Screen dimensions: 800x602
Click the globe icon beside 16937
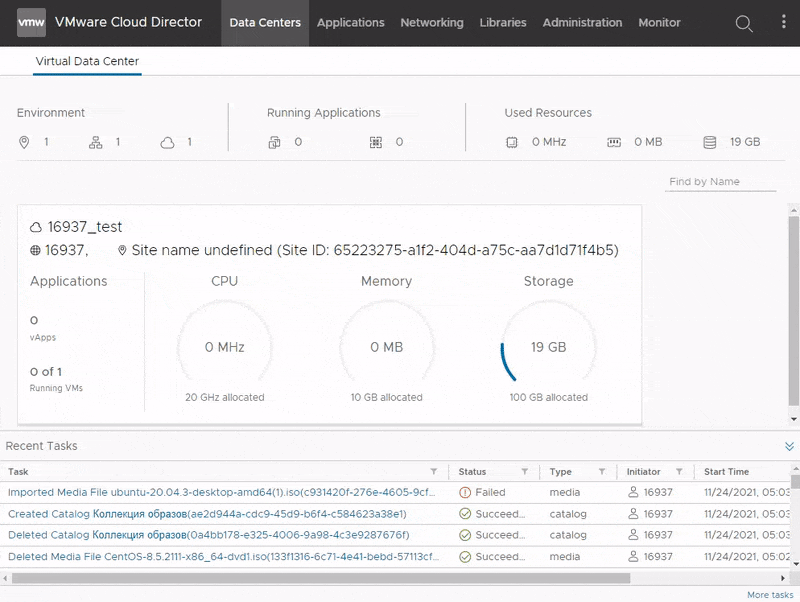pos(35,250)
